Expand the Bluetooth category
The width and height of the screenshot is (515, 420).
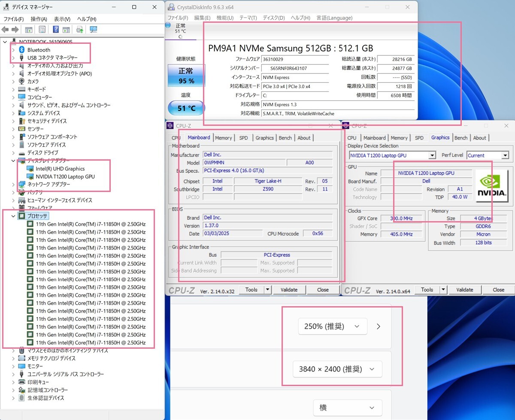pos(13,50)
